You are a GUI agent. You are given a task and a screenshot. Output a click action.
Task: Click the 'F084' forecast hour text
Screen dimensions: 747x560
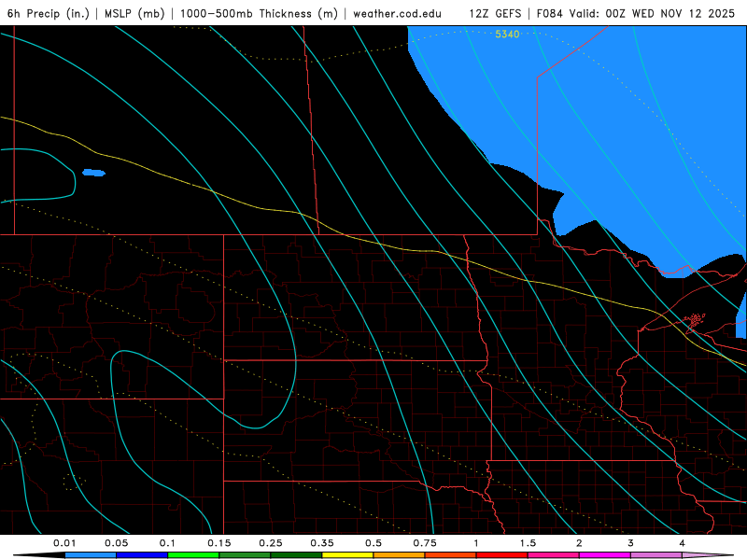point(550,13)
